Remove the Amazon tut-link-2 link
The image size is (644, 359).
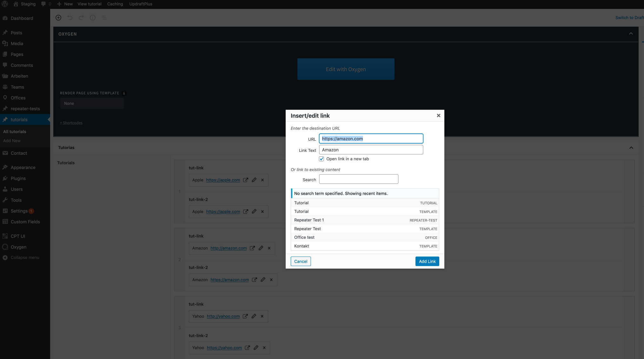coord(271,280)
